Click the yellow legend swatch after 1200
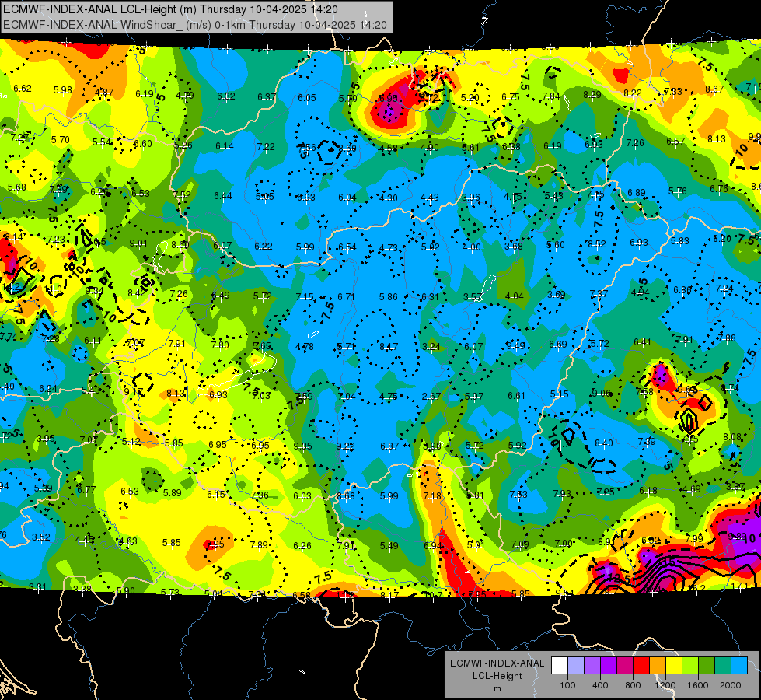The width and height of the screenshot is (761, 700). click(x=674, y=666)
